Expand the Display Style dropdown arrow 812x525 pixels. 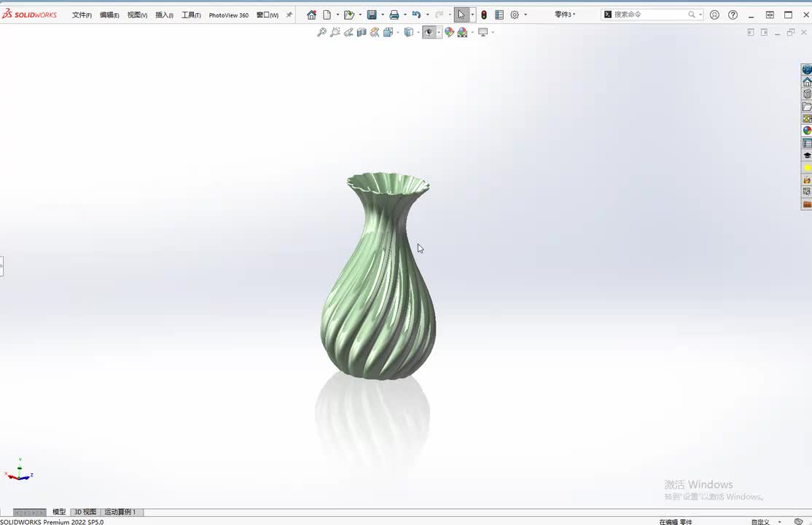click(418, 32)
